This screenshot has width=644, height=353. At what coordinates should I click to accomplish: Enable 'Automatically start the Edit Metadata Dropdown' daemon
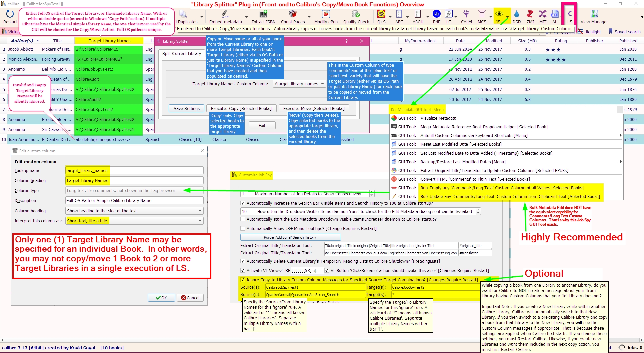[x=243, y=219]
